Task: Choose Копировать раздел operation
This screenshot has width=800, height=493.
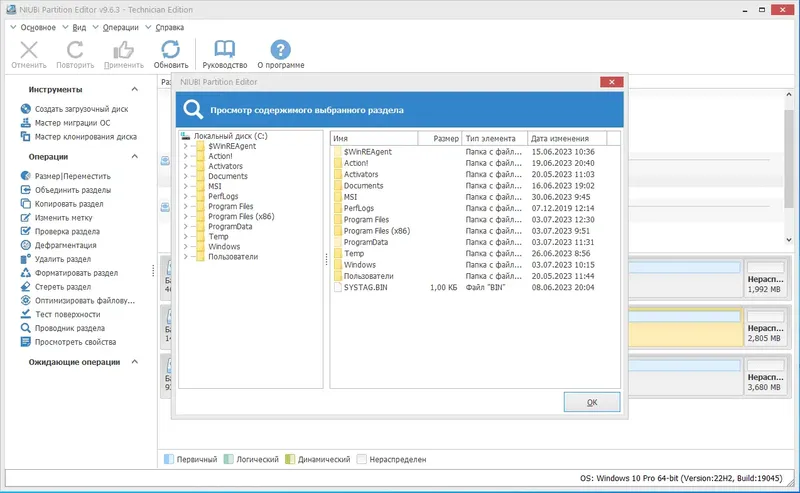Action: [x=62, y=203]
